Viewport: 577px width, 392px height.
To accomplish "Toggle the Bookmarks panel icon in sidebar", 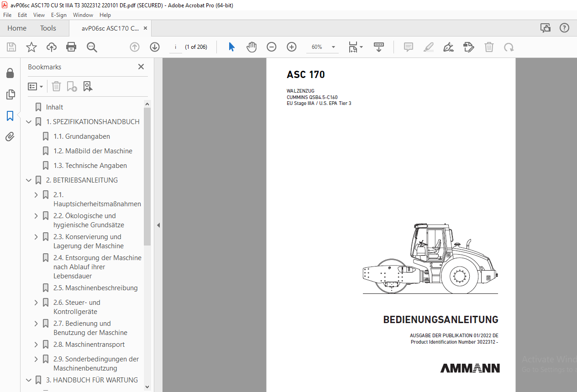I will pyautogui.click(x=10, y=116).
